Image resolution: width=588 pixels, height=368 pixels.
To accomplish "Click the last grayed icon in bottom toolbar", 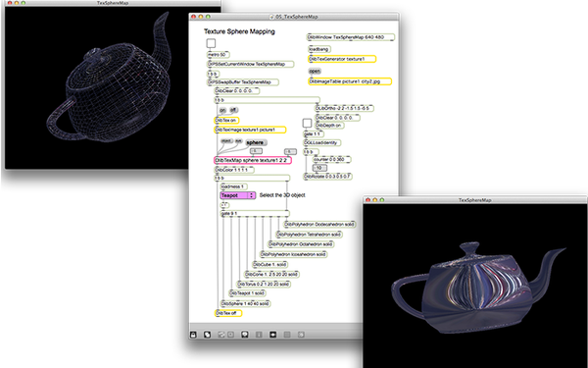I will point(301,335).
